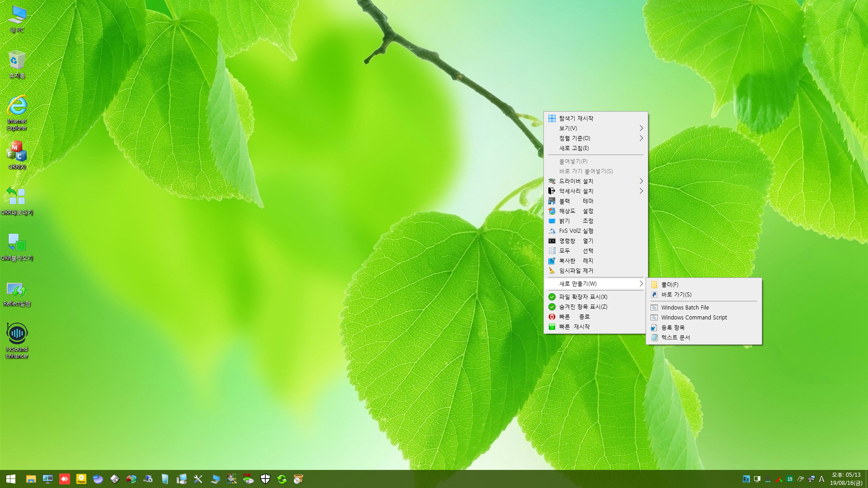Open the yellow Player taskbar icon
The height and width of the screenshot is (488, 868).
81,479
